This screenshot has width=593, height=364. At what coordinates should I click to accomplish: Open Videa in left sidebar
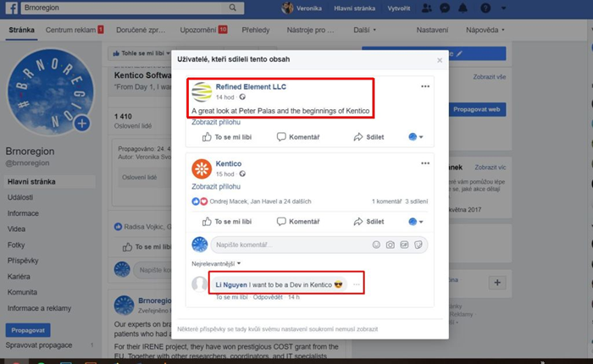click(16, 229)
